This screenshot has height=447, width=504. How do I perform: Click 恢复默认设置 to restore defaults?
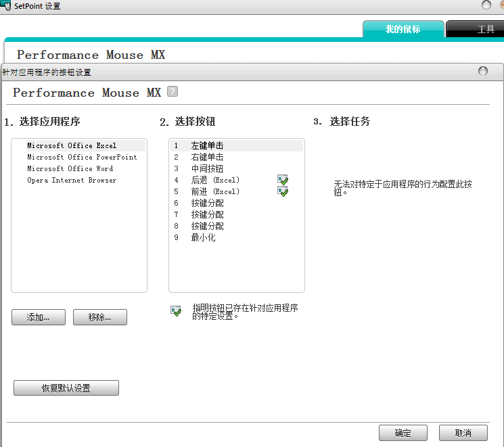(66, 388)
